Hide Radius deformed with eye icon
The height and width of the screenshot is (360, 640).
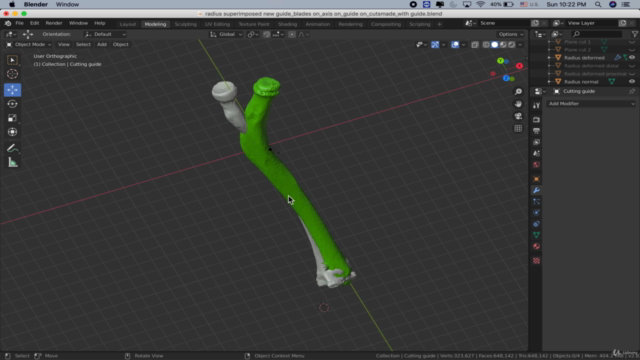632,58
